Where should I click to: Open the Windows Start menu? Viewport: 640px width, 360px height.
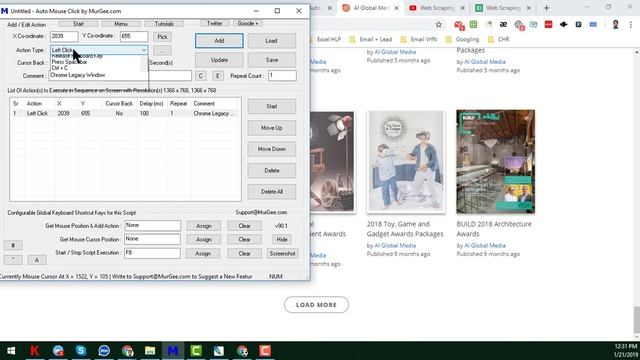tap(11, 351)
